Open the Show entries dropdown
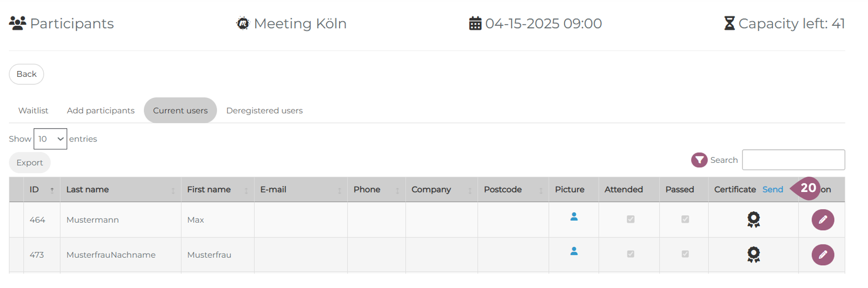The height and width of the screenshot is (288, 868). (50, 139)
